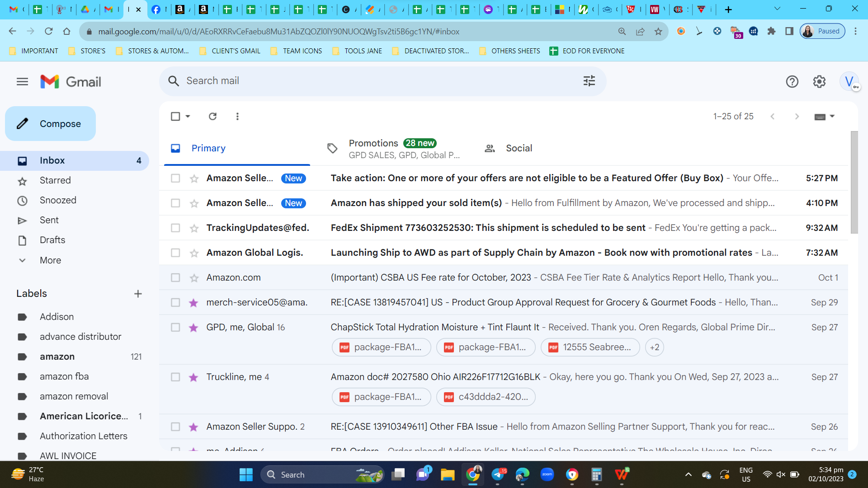Open the Authorization Letters label

tap(84, 436)
